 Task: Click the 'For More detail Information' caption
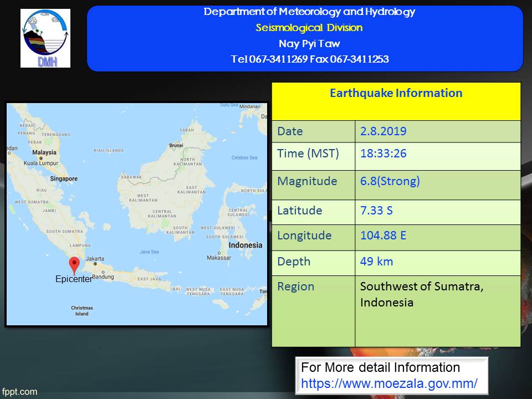380,367
